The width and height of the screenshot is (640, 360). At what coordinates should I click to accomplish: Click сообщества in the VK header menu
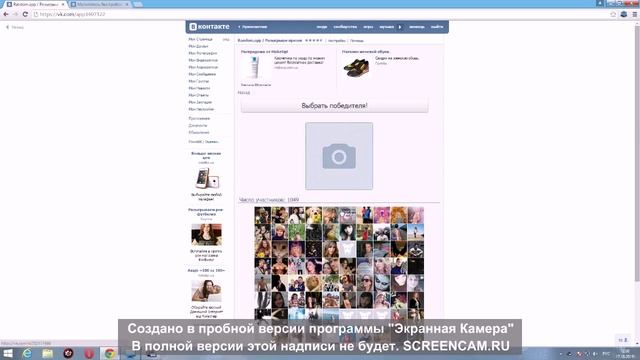tap(345, 27)
